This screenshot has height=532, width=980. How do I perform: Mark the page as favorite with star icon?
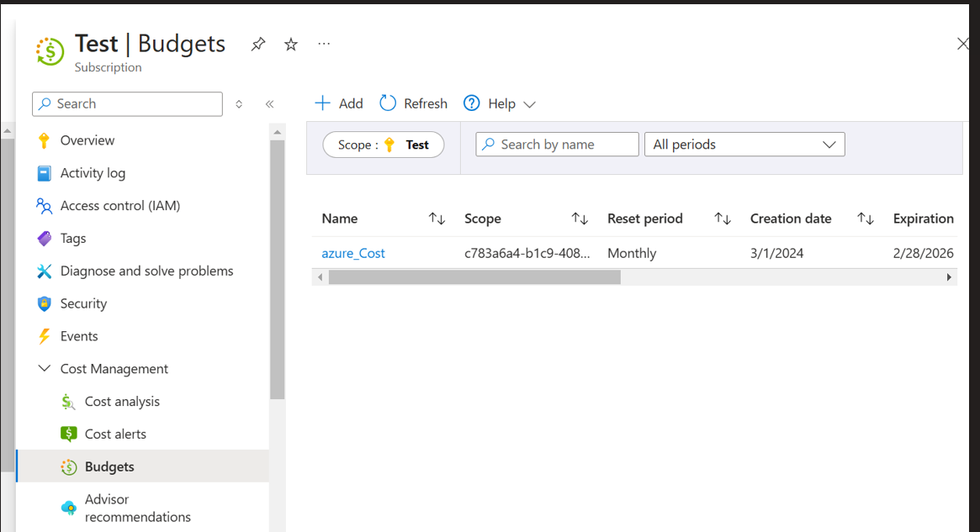pos(290,45)
